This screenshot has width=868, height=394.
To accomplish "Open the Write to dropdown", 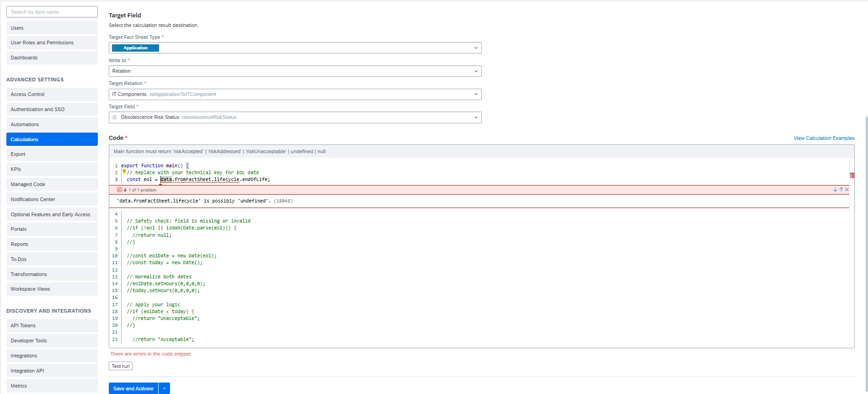I will (x=295, y=71).
